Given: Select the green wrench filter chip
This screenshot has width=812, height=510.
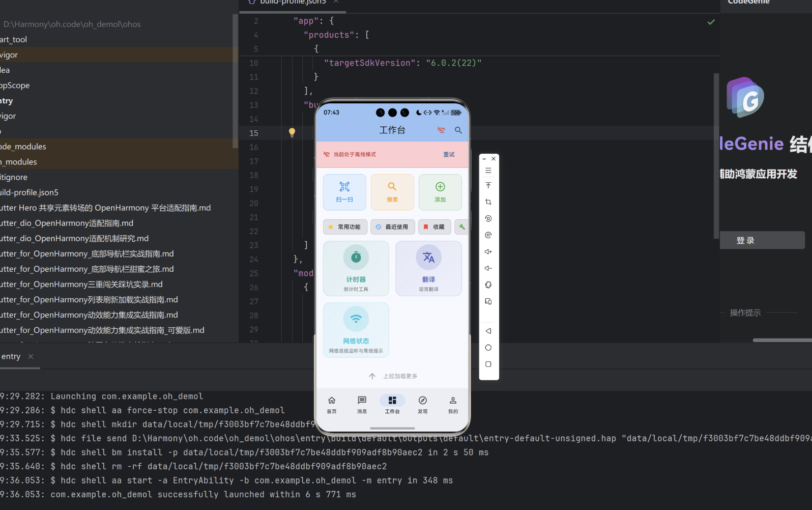Looking at the screenshot, I should click(461, 227).
